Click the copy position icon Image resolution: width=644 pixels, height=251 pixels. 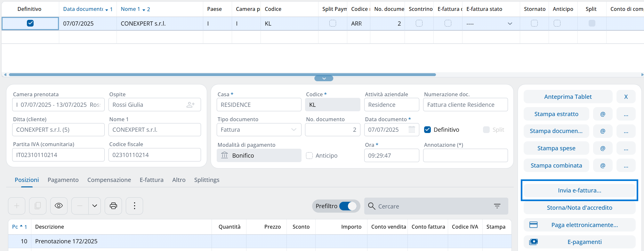pos(38,206)
